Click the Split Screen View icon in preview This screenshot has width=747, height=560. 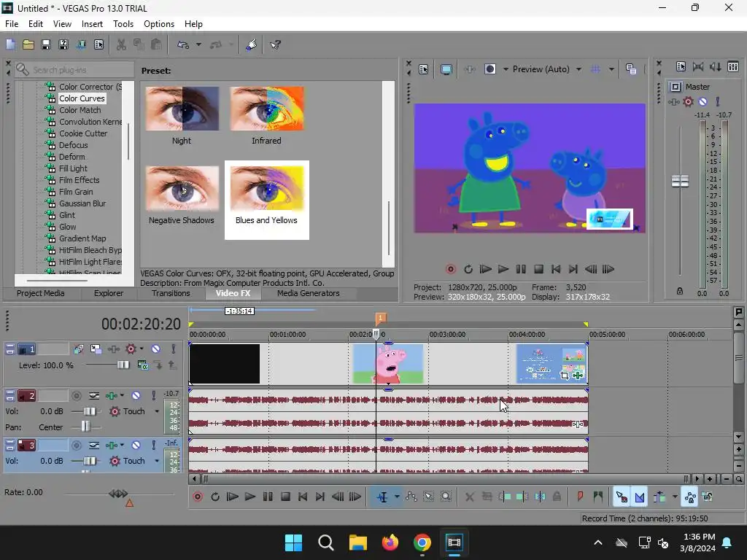[489, 69]
